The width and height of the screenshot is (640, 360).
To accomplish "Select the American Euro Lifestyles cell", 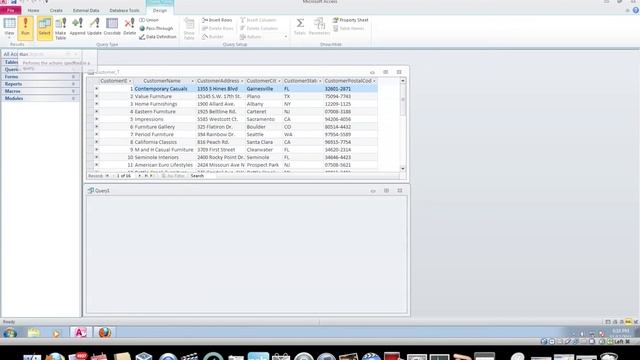I will [x=164, y=165].
